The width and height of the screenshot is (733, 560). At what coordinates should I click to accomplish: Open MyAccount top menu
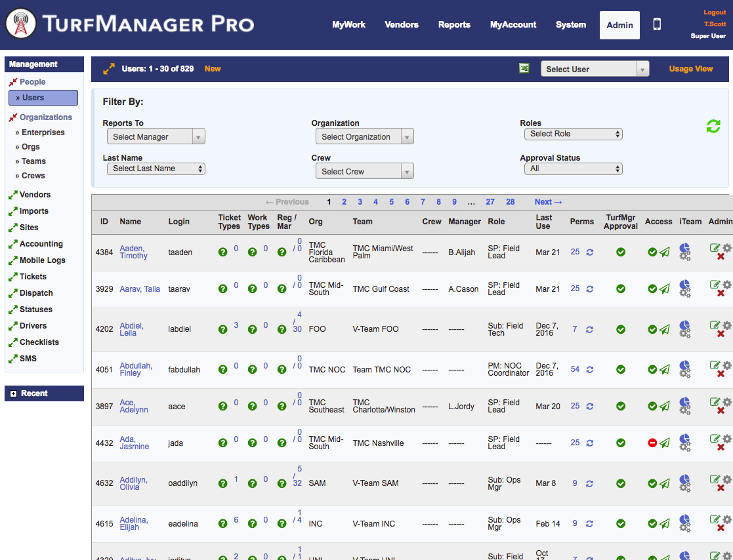click(x=513, y=25)
